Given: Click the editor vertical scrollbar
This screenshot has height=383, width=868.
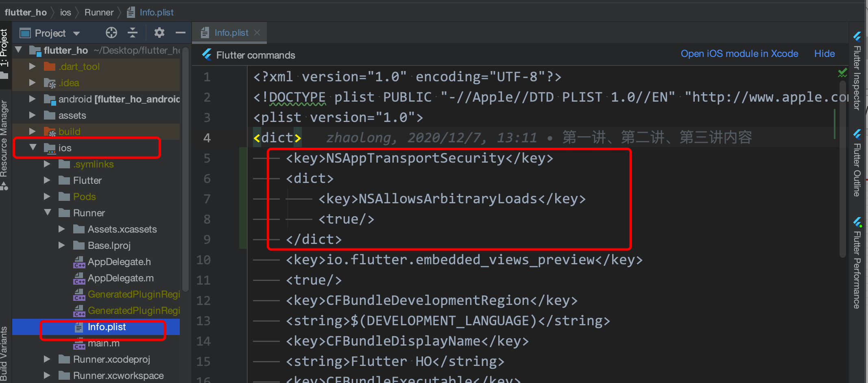Looking at the screenshot, I should point(843,169).
